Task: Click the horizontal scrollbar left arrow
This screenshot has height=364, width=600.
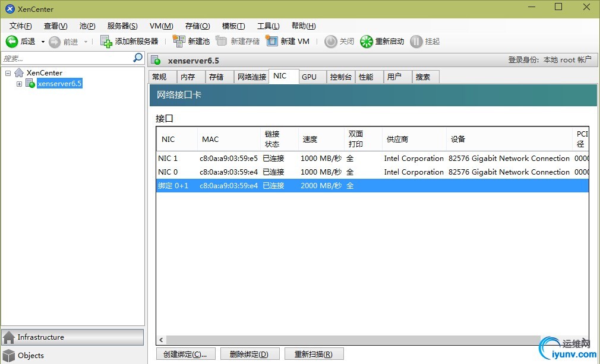Action: 161,340
